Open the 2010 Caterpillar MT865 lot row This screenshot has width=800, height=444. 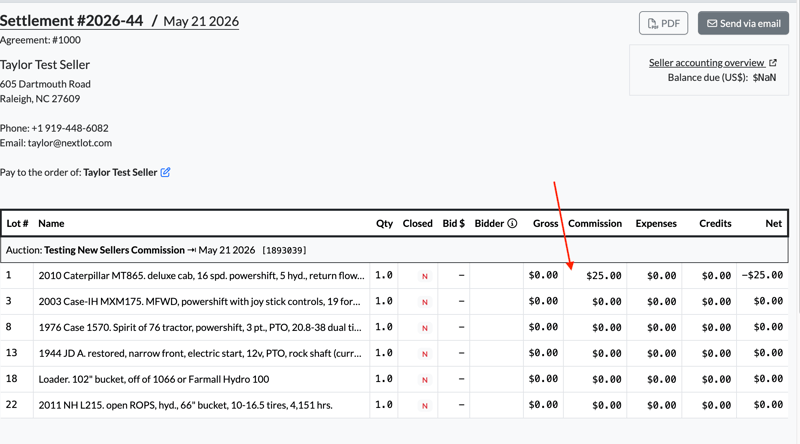pos(394,276)
